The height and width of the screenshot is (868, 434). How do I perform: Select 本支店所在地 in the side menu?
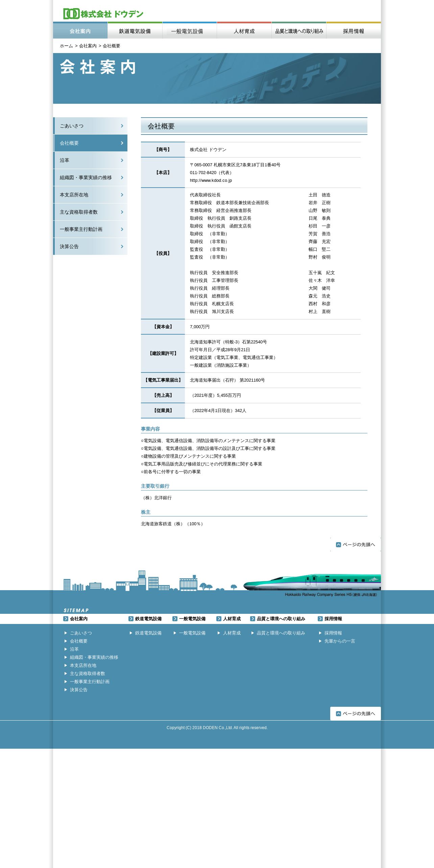pos(90,195)
